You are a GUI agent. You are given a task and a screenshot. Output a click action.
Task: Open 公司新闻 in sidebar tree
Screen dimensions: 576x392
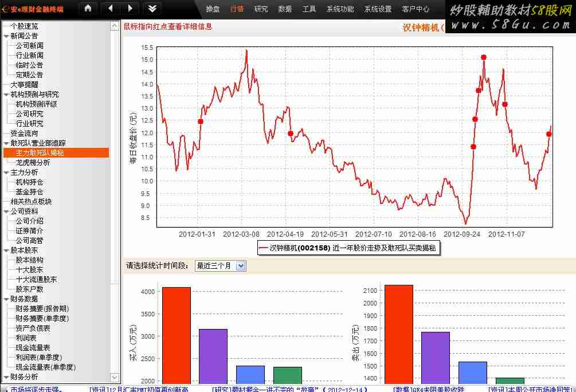click(x=29, y=45)
